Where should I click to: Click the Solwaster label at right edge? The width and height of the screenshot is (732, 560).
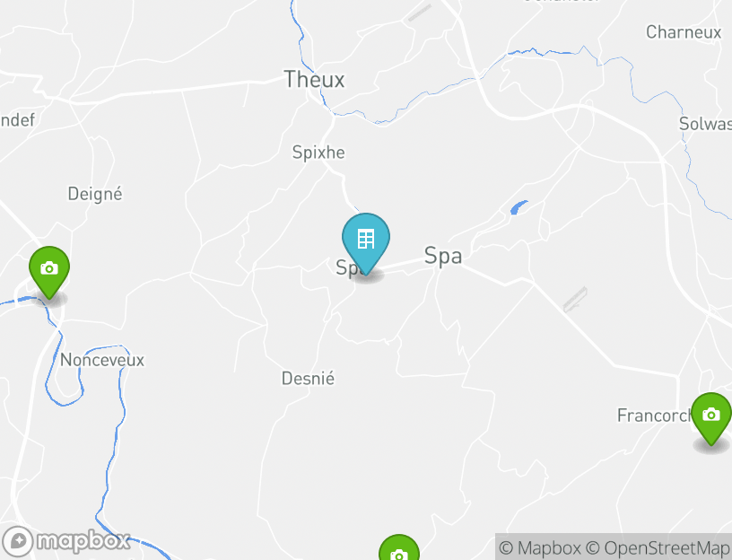705,124
